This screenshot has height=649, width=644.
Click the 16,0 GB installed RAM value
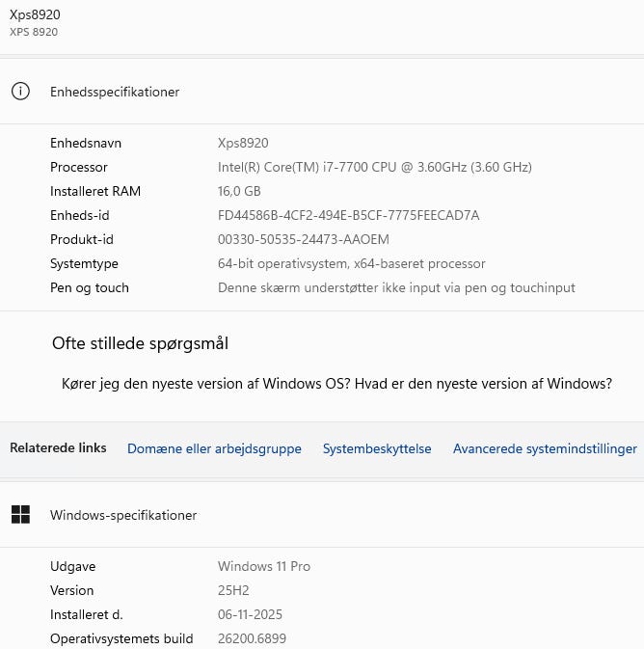[x=239, y=191]
